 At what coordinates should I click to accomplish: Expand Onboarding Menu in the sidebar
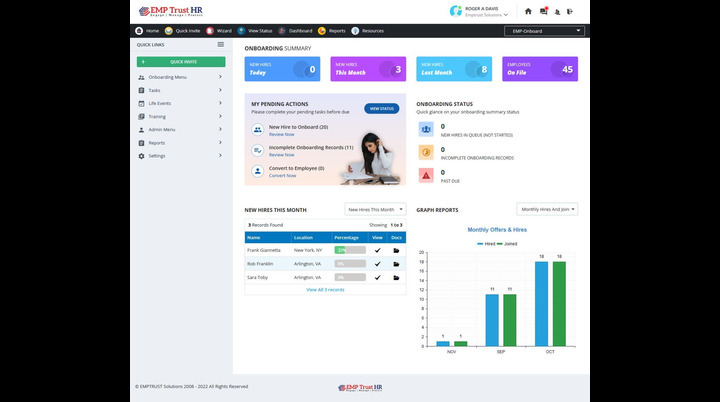coord(180,77)
